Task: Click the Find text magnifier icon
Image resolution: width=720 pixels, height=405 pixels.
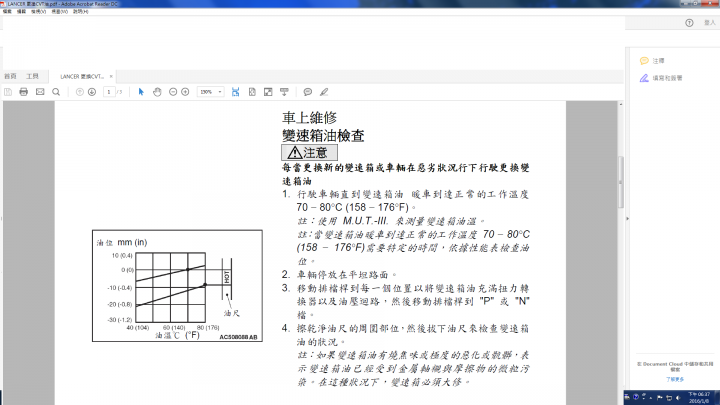Action: point(56,92)
